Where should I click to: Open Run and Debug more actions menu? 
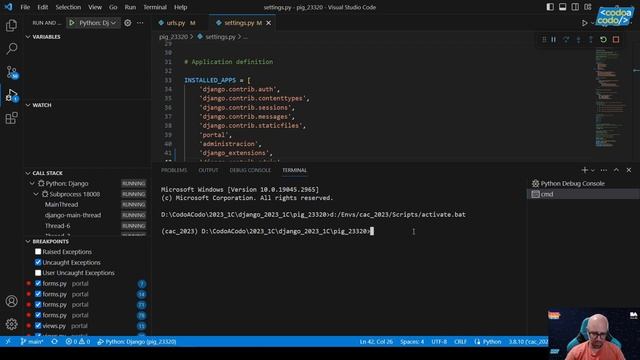click(140, 23)
